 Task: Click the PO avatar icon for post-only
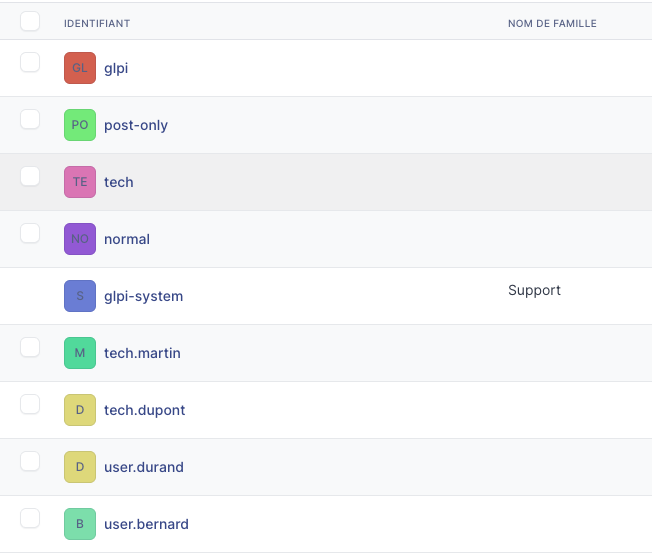click(x=80, y=125)
